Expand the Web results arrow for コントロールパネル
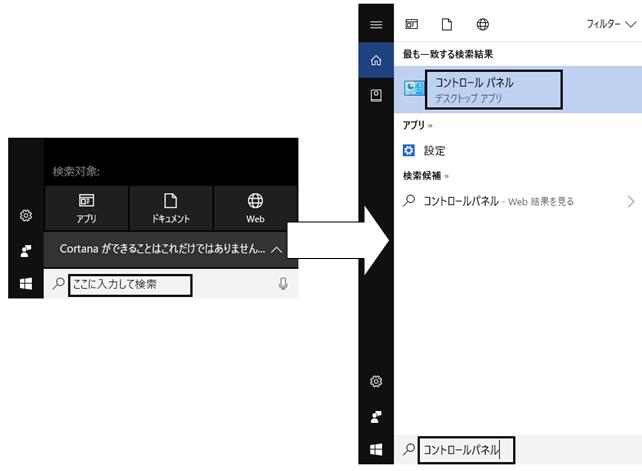642x471 pixels. [x=631, y=201]
